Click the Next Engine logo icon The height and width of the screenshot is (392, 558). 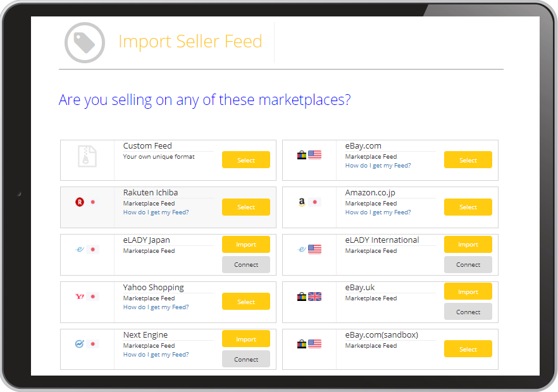point(80,344)
